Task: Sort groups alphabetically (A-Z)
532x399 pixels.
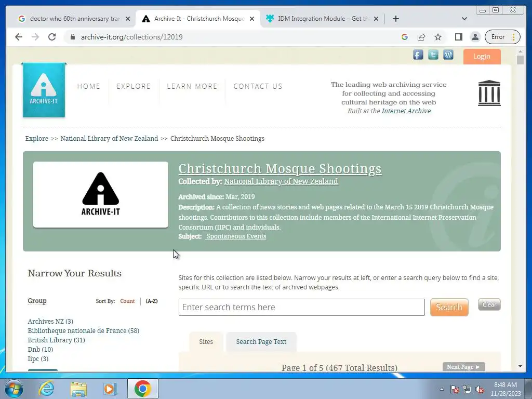Action: [152, 301]
